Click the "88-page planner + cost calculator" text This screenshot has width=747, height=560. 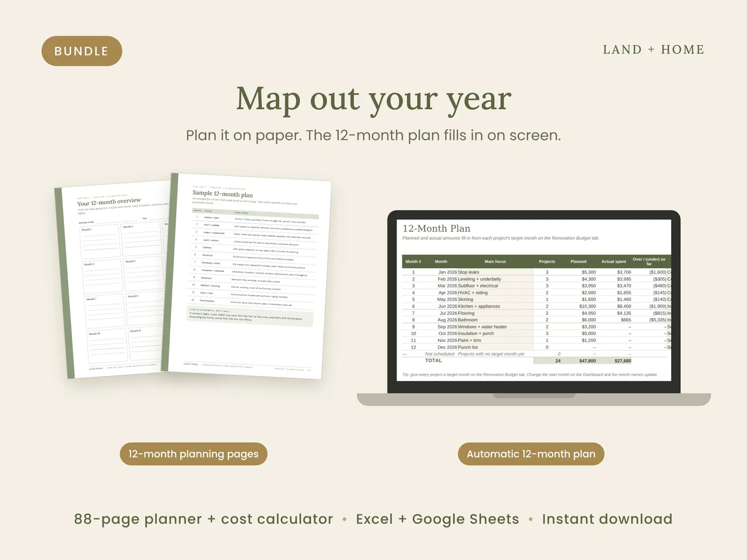[203, 519]
